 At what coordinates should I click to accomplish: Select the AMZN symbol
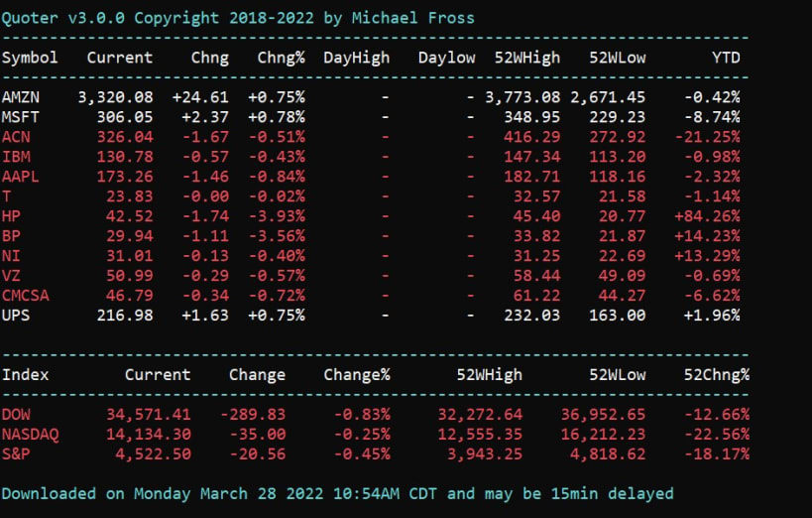click(20, 97)
